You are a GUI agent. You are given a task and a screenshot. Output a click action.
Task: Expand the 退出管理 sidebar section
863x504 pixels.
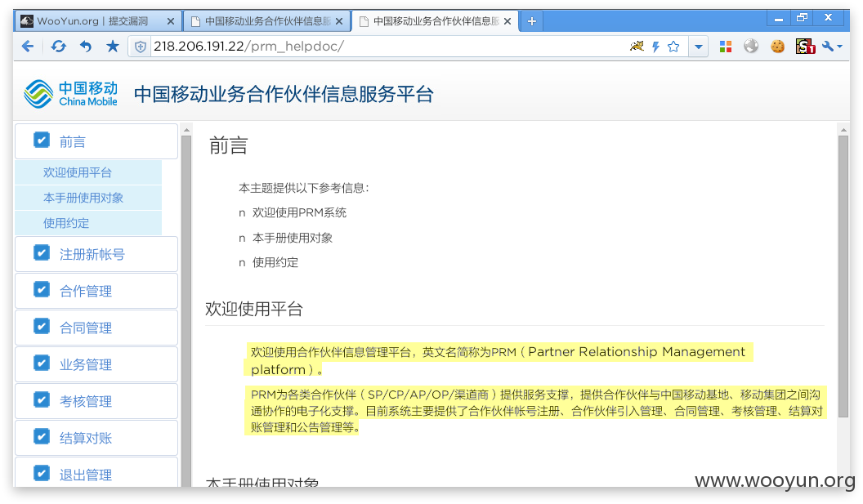[x=96, y=472]
